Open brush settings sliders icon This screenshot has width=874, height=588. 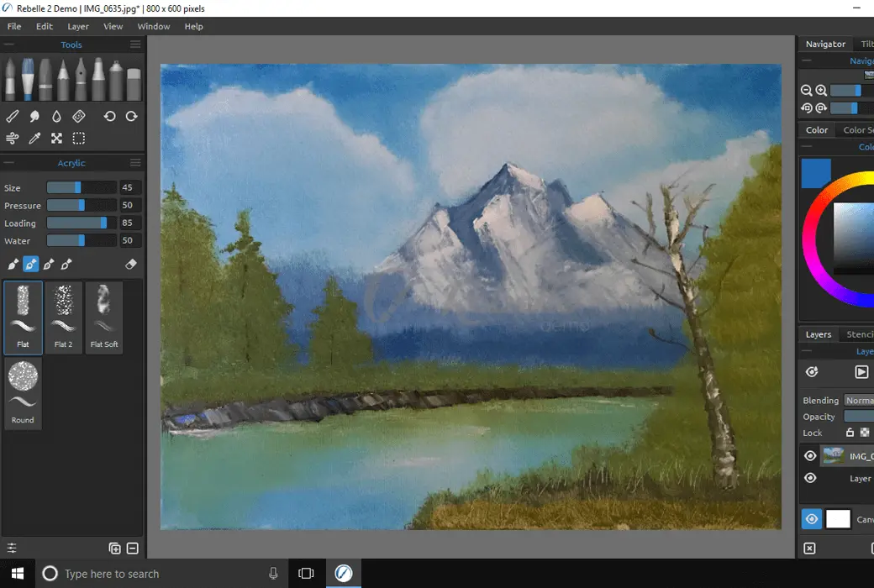pos(12,548)
